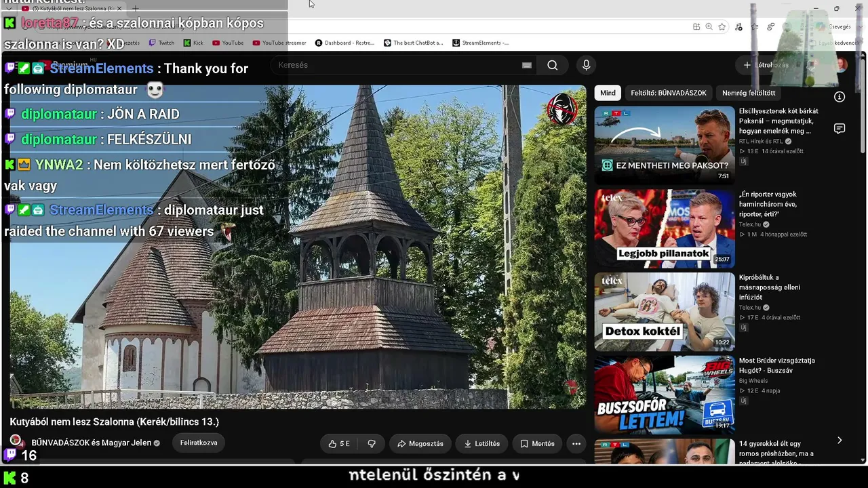Open video titled Most Brúder vizsgáztatja Hugót
This screenshot has width=868, height=488.
point(777,365)
